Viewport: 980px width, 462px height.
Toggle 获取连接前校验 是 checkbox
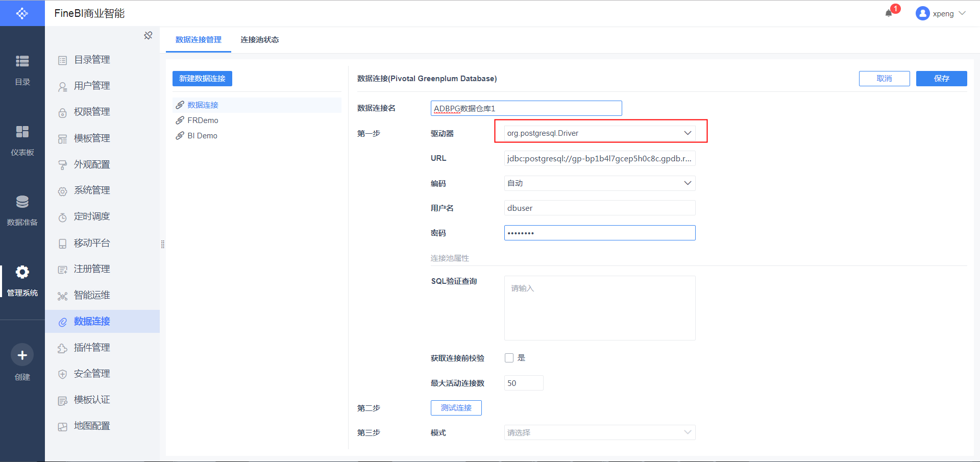(509, 358)
